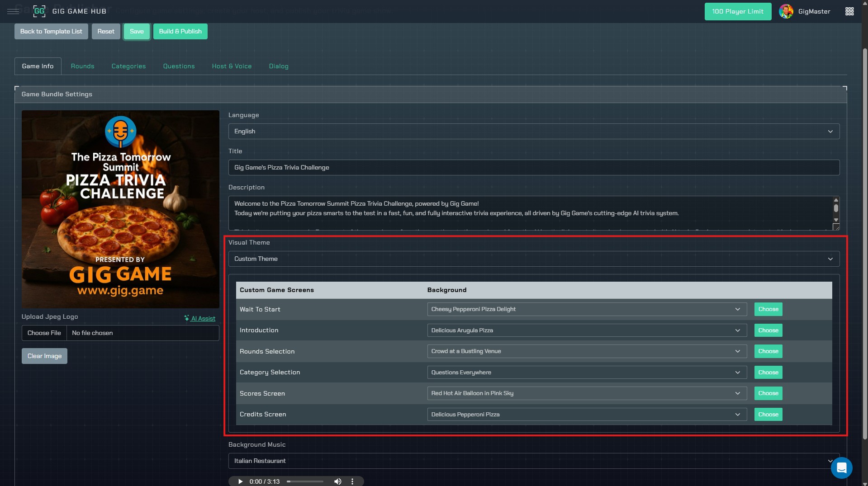Switch to the Host & Voice tab

[232, 66]
